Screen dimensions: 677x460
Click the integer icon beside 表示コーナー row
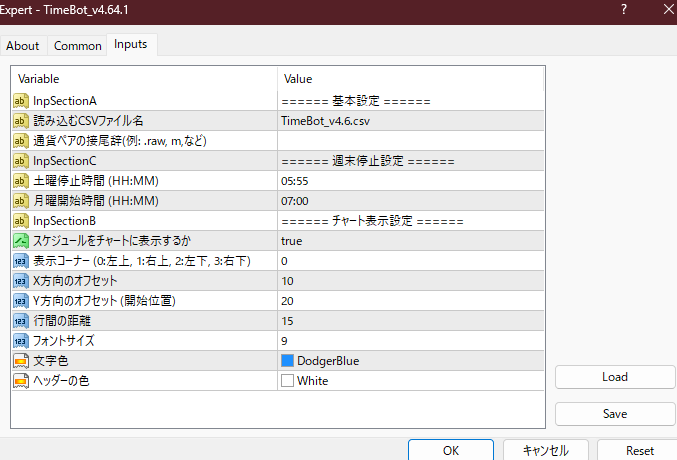click(x=21, y=261)
